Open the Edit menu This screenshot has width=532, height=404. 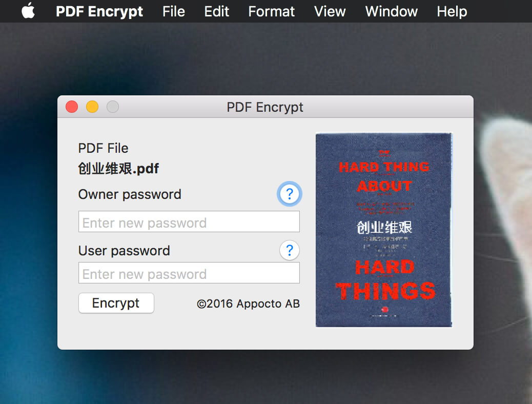coord(216,12)
